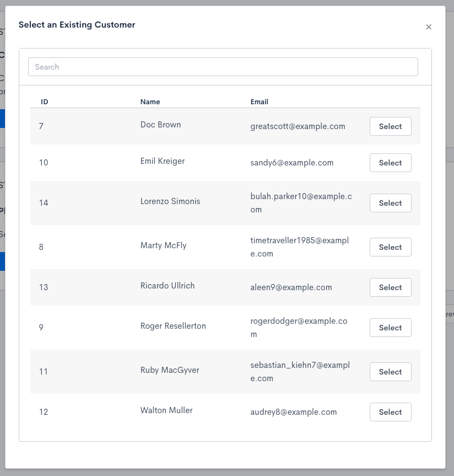Click the ID column header
Image resolution: width=454 pixels, height=476 pixels.
click(45, 102)
